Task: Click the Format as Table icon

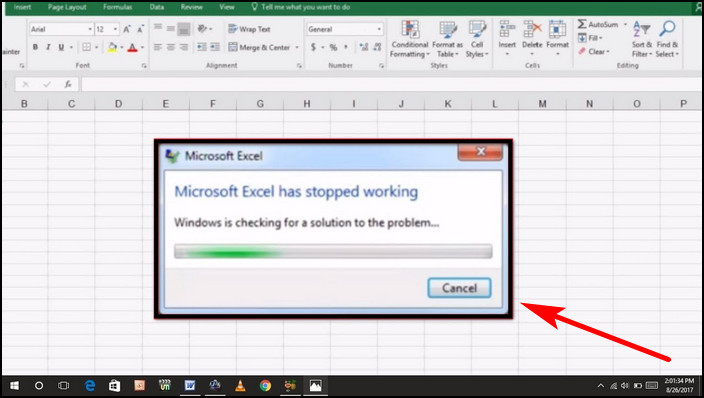Action: [x=448, y=30]
